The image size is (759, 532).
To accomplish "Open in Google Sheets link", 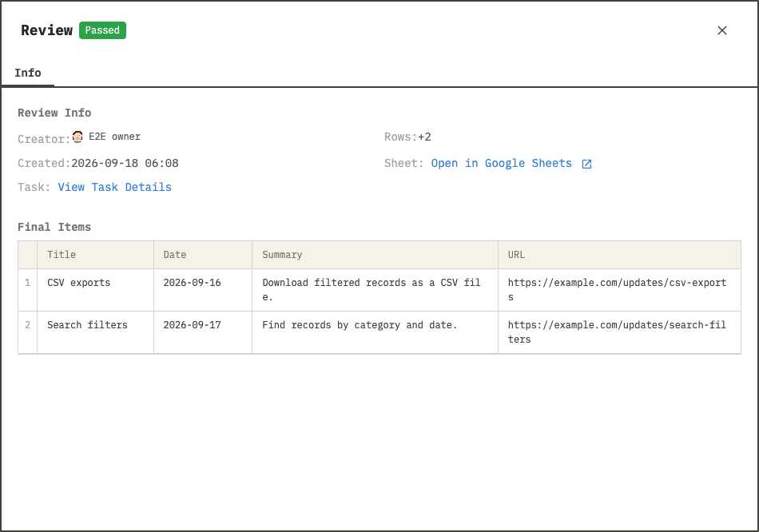I will tap(502, 164).
